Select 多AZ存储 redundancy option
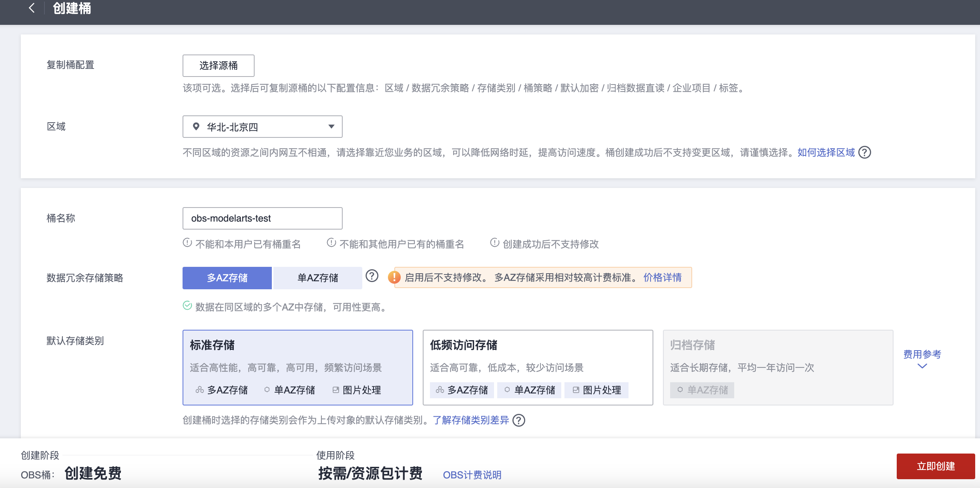 tap(227, 278)
